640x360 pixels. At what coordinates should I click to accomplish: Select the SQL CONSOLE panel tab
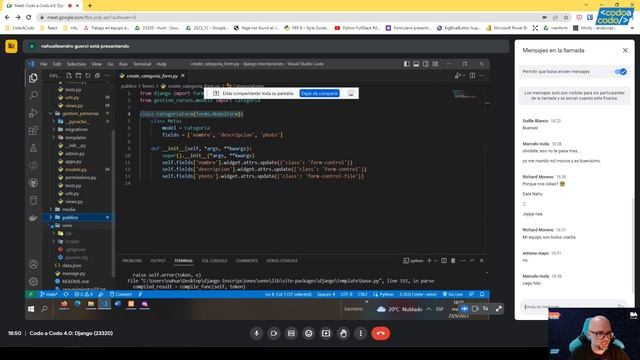click(x=214, y=261)
